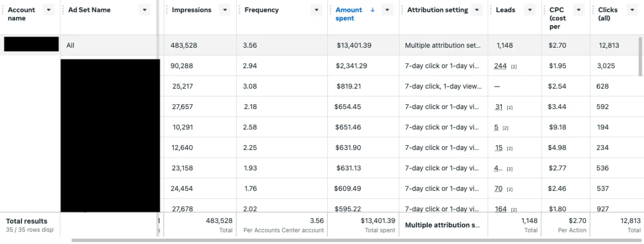Screen dimensions: 644x244
Task: Expand the Attribution setting column menu
Action: [479, 10]
